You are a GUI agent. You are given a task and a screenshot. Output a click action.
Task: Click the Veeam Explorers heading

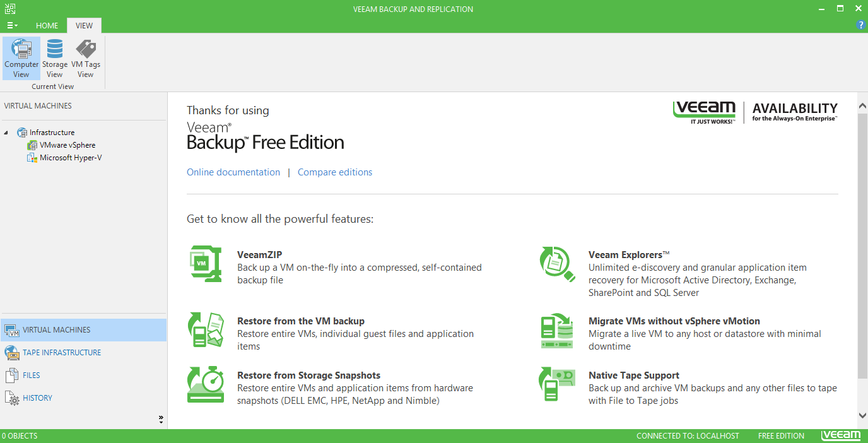pos(629,255)
